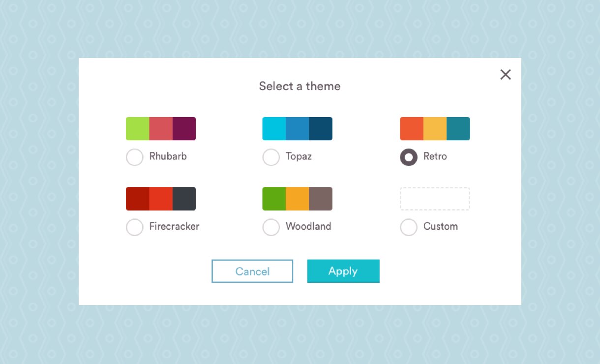
Task: Pick the Custom theme radio button
Action: click(x=409, y=227)
